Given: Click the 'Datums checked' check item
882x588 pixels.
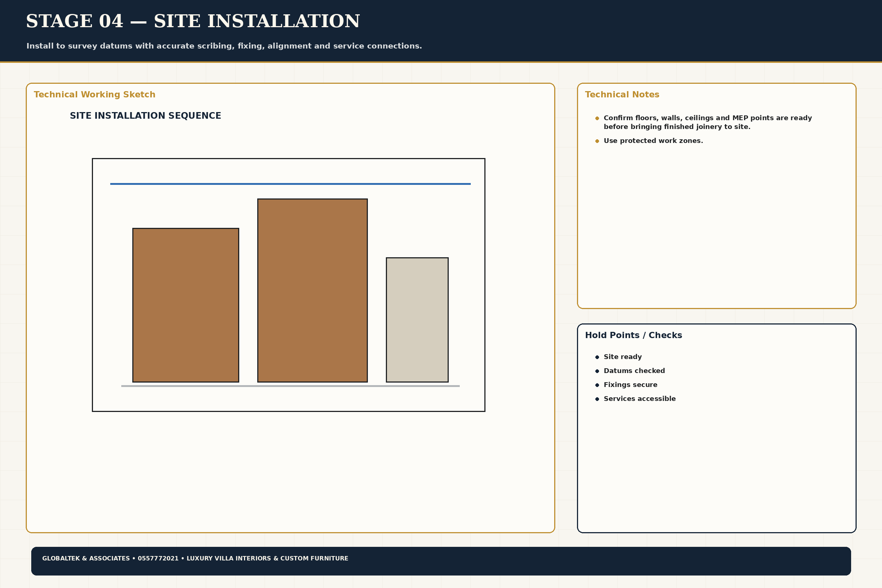Looking at the screenshot, I should (634, 370).
